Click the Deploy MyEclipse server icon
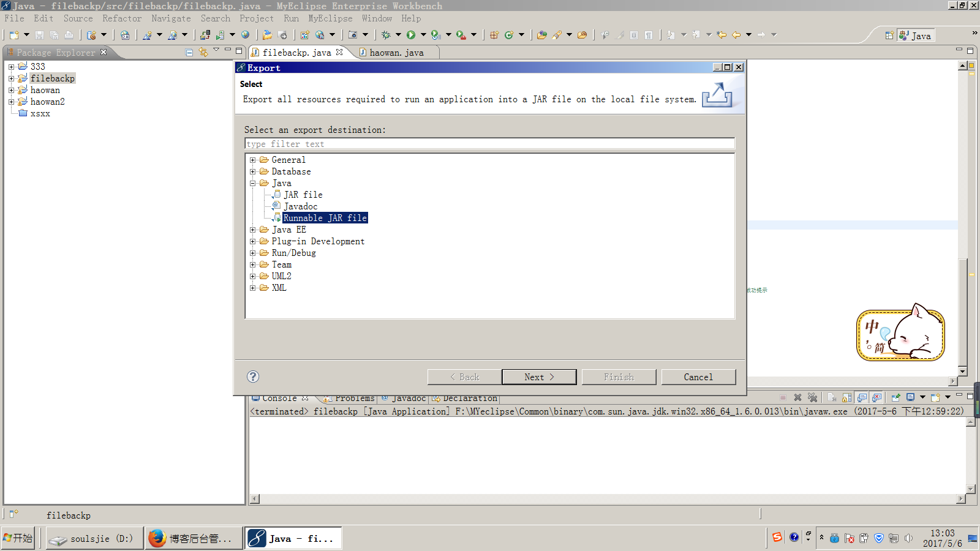The image size is (980, 551). coord(205,35)
